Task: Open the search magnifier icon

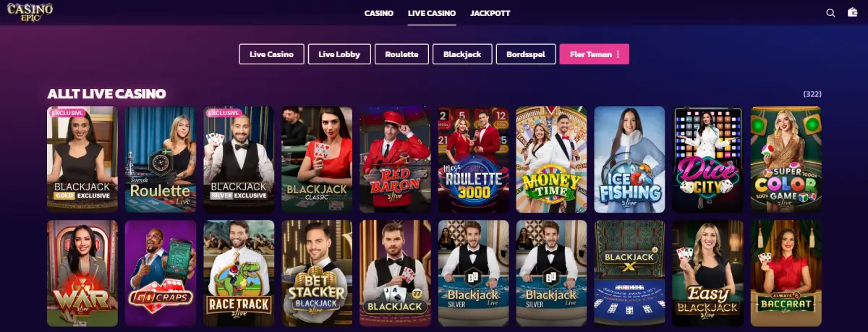Action: (831, 13)
